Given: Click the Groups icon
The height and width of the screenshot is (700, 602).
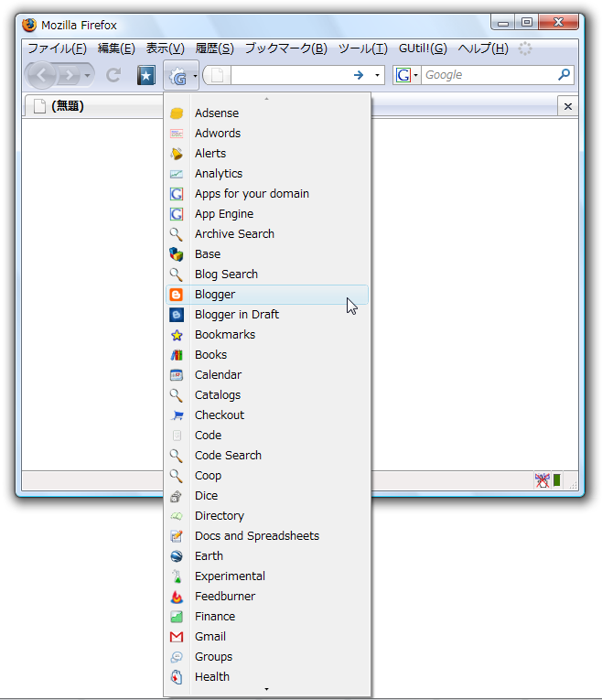Looking at the screenshot, I should pos(177,657).
